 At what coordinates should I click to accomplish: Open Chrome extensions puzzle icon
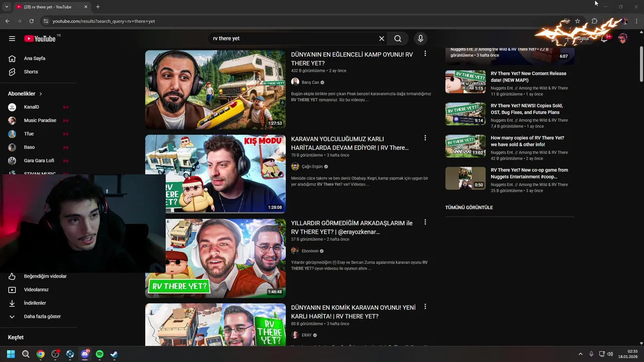click(x=594, y=21)
